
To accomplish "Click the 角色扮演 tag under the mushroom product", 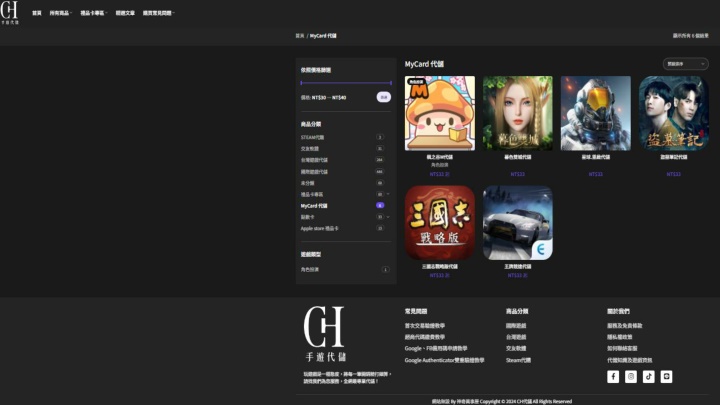I will tap(439, 165).
